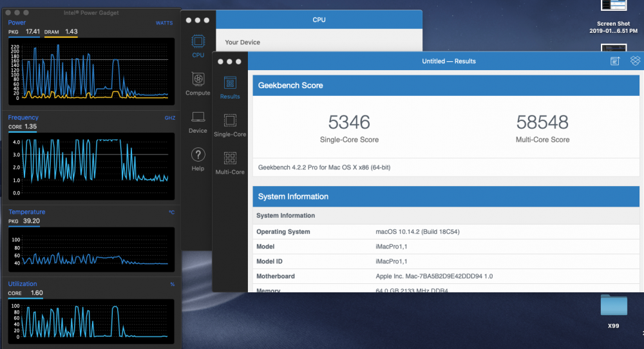Click the Multi-Core Score label
The height and width of the screenshot is (349, 644).
click(x=542, y=140)
